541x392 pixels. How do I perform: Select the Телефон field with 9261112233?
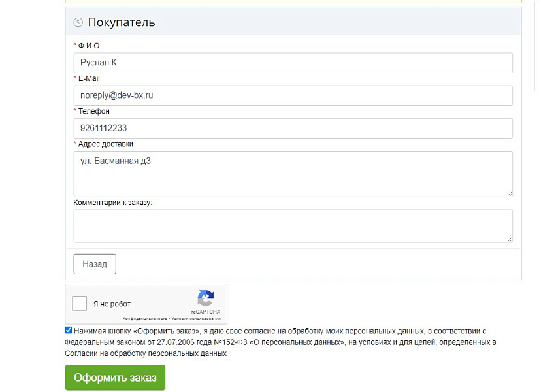pyautogui.click(x=293, y=128)
